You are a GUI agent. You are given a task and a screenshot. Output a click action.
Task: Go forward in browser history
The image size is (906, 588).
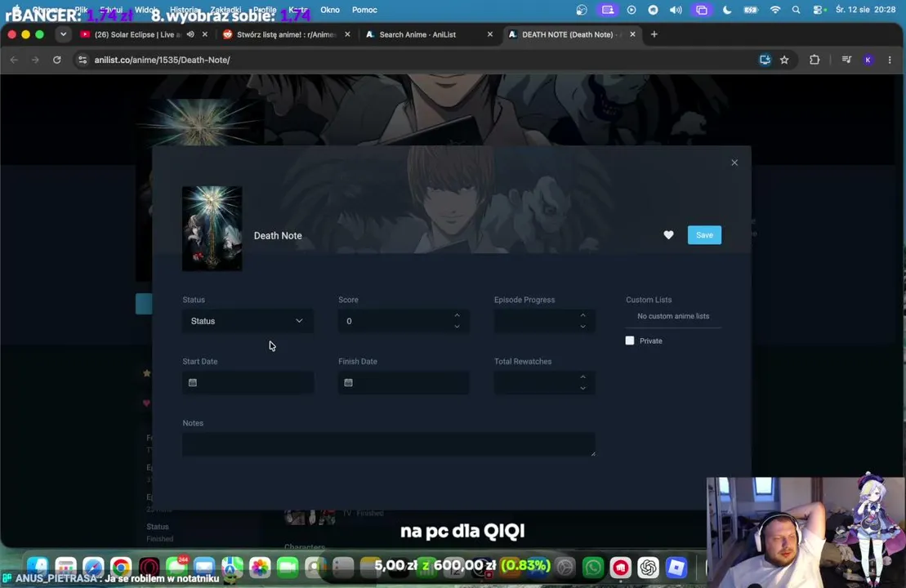(x=35, y=60)
